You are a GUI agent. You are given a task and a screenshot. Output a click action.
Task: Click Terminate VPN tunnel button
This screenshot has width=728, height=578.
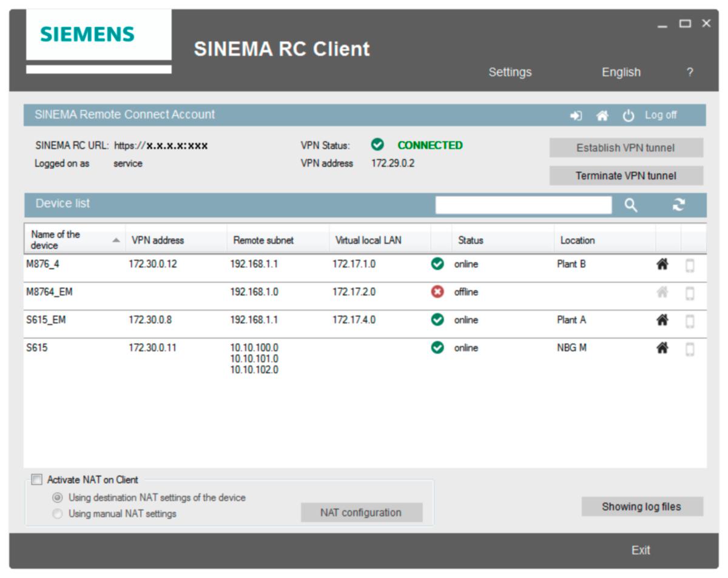pyautogui.click(x=626, y=176)
